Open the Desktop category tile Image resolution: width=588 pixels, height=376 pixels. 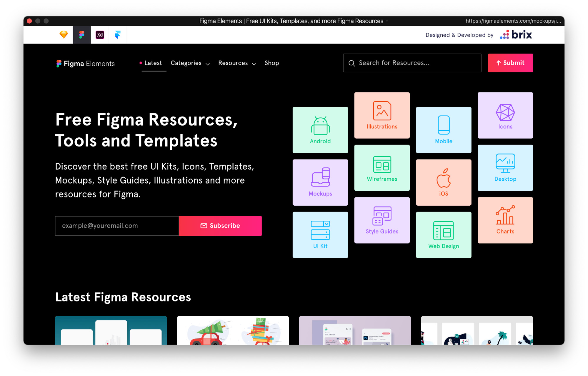505,168
